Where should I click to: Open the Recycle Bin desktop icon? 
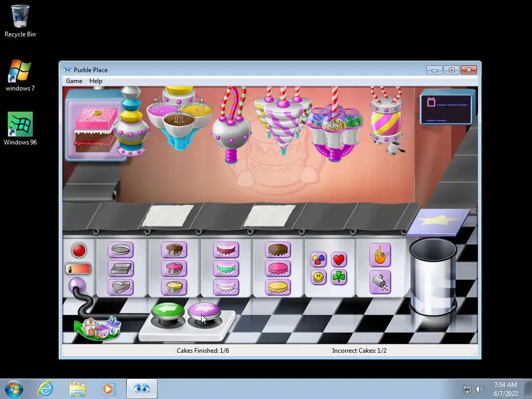[x=20, y=21]
